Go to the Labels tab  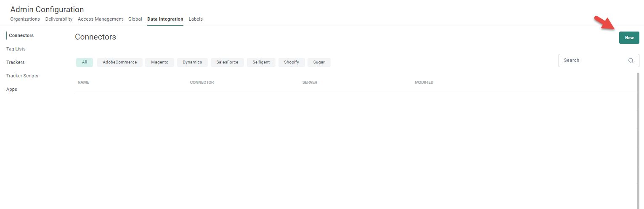pyautogui.click(x=196, y=19)
